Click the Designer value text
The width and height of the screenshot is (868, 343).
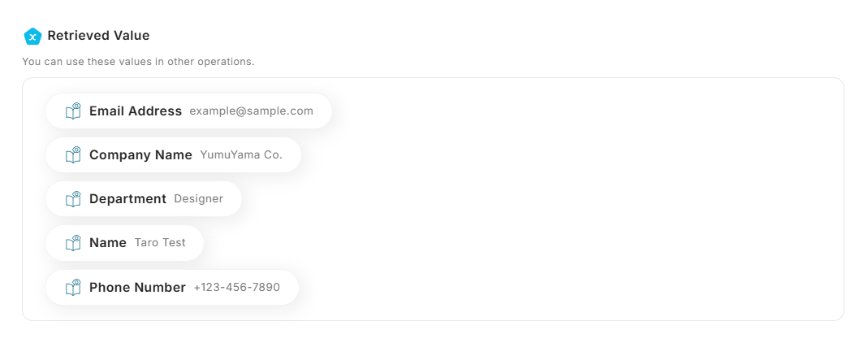[198, 199]
